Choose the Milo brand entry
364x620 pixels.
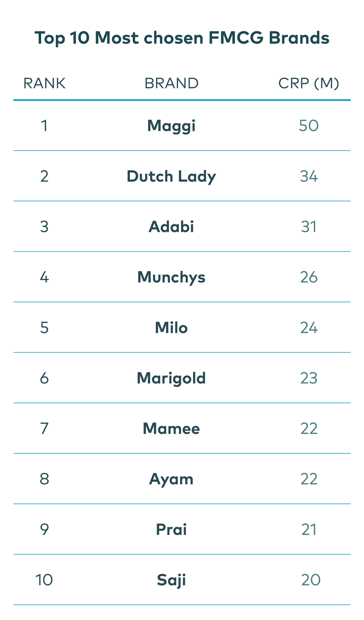(171, 328)
